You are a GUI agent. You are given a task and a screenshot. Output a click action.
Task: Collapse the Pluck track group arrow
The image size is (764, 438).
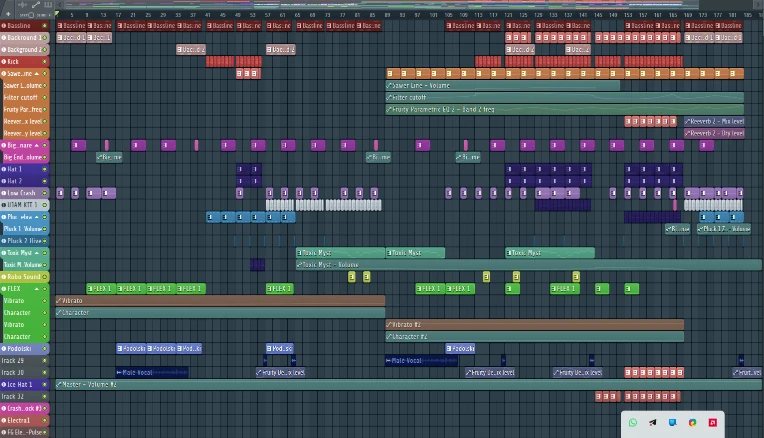click(37, 217)
